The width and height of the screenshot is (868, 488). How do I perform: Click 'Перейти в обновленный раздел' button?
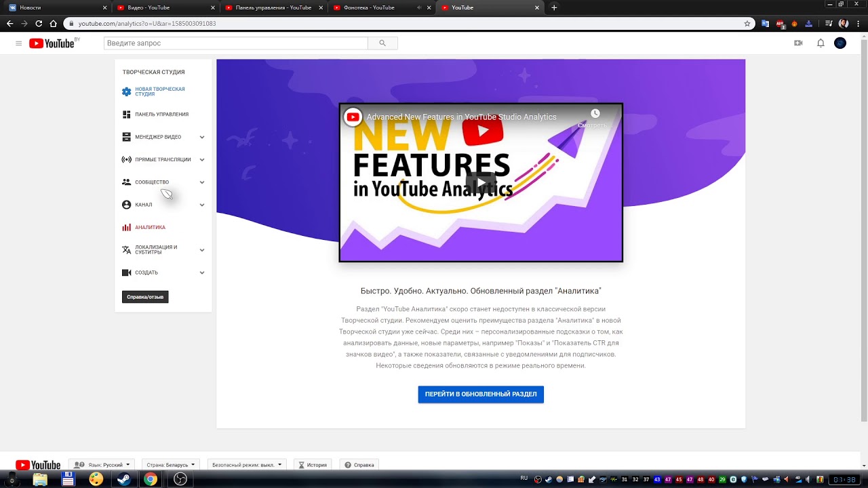pyautogui.click(x=481, y=394)
